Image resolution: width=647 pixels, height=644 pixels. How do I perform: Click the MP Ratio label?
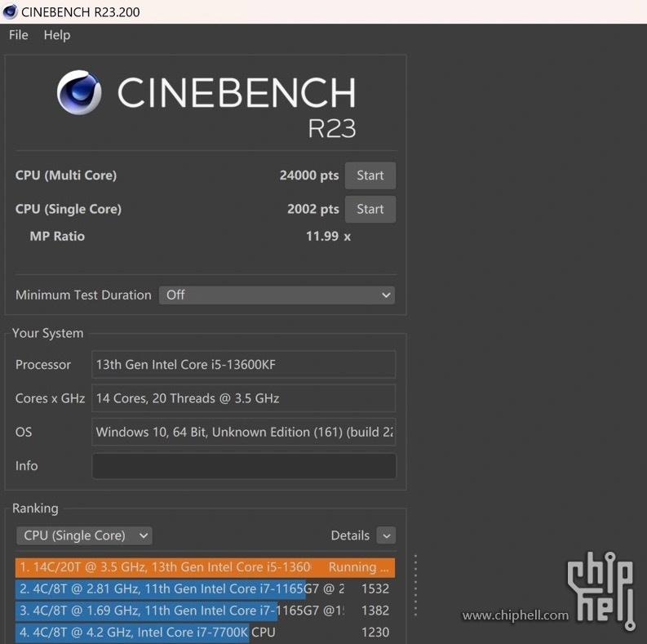[57, 237]
